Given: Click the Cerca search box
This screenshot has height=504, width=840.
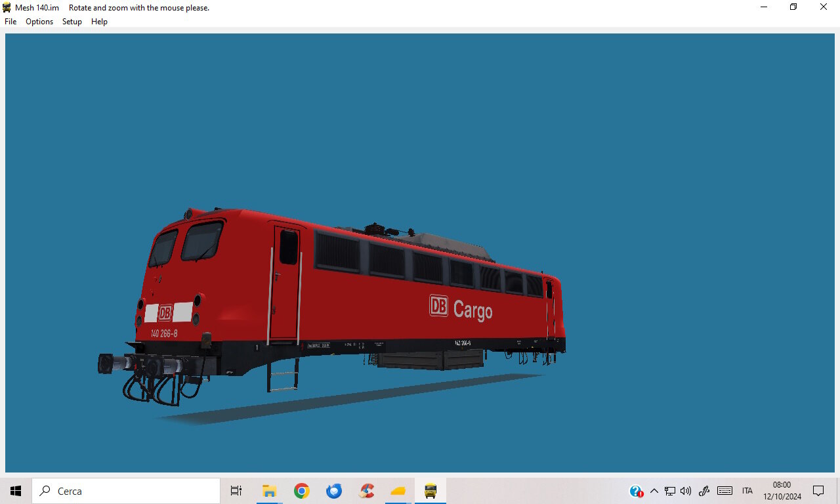Looking at the screenshot, I should point(126,491).
